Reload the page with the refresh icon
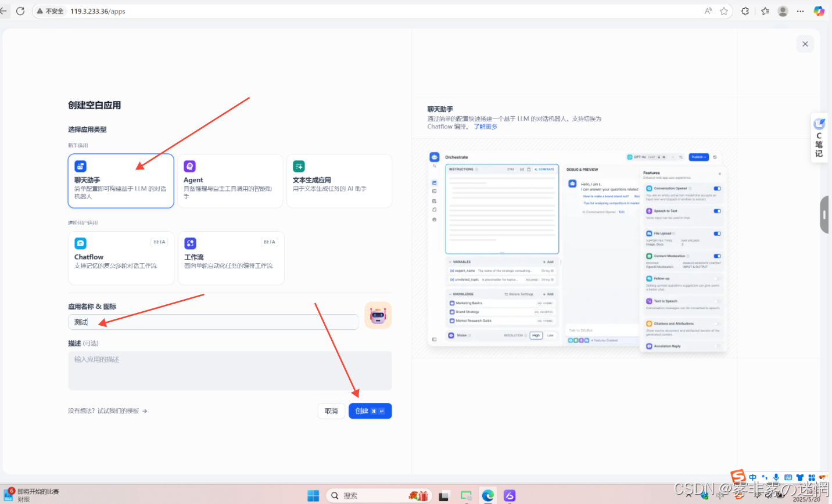Image resolution: width=832 pixels, height=504 pixels. pyautogui.click(x=20, y=11)
